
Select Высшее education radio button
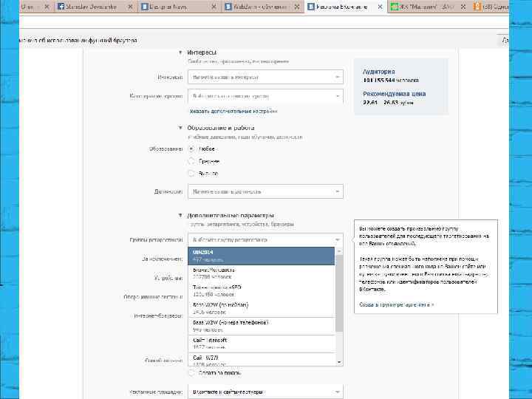tap(191, 174)
